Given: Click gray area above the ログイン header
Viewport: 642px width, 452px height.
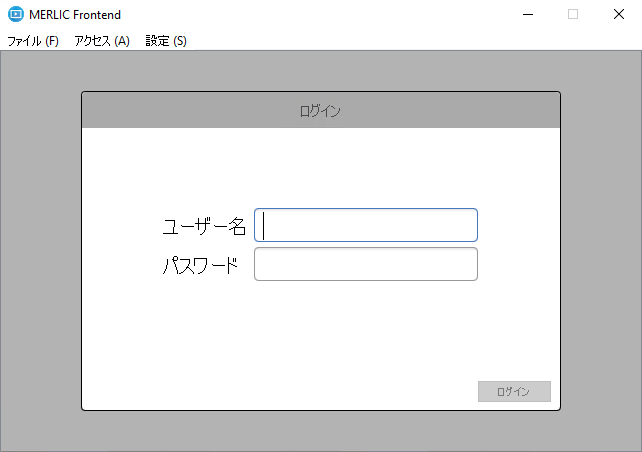Looking at the screenshot, I should (x=320, y=70).
